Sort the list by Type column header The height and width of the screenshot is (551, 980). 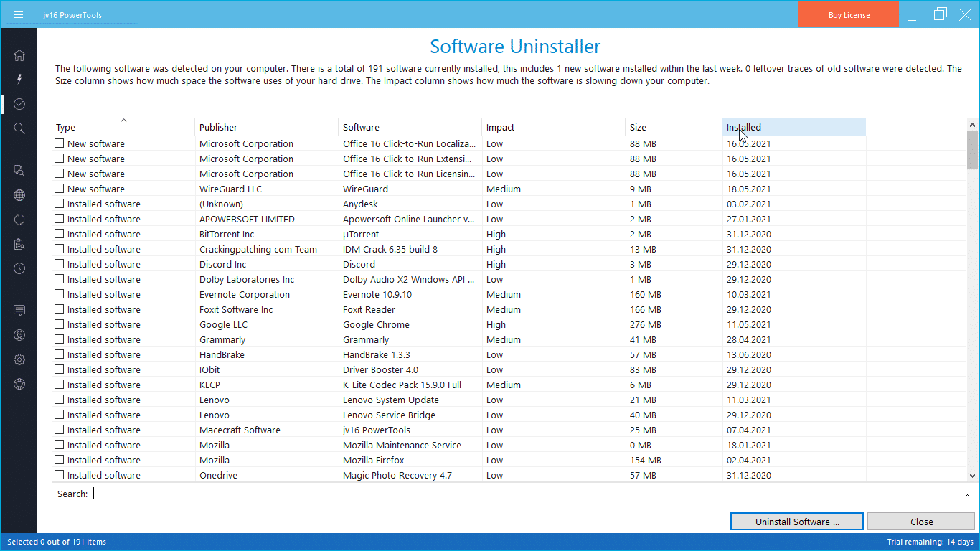pyautogui.click(x=123, y=127)
